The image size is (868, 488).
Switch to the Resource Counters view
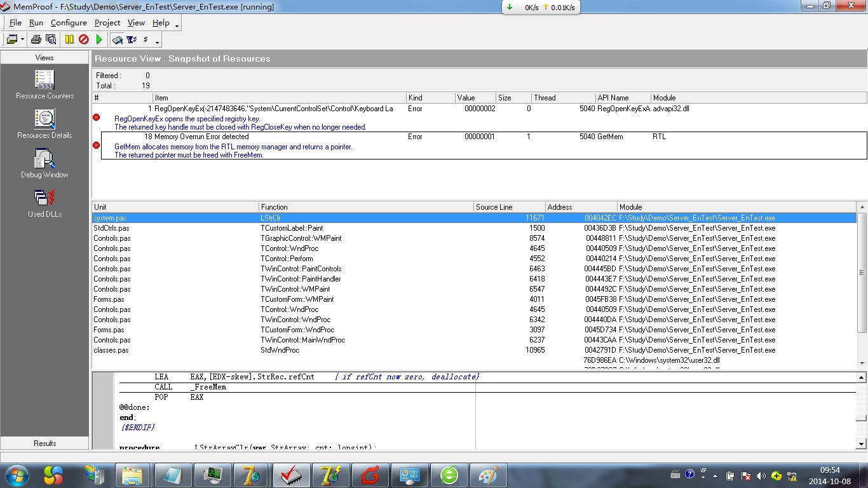(45, 85)
